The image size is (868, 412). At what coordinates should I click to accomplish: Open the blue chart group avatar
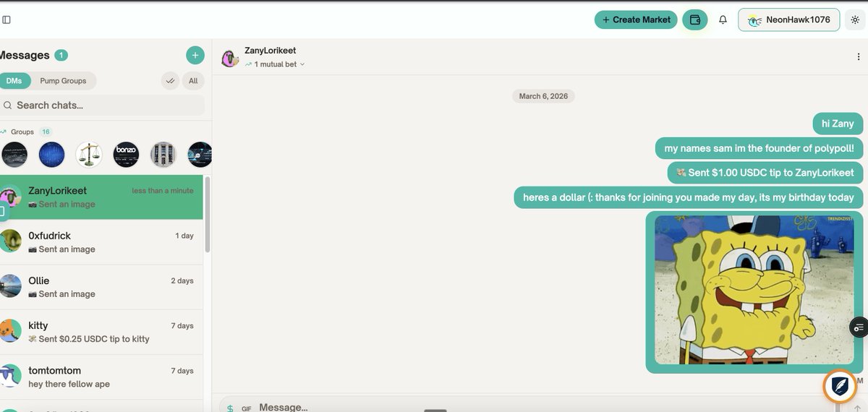51,155
